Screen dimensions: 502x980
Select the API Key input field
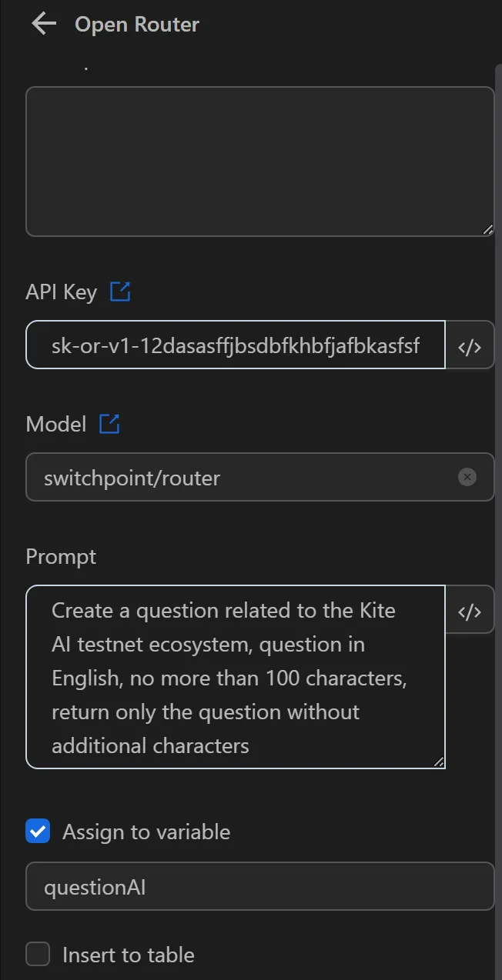coord(231,345)
